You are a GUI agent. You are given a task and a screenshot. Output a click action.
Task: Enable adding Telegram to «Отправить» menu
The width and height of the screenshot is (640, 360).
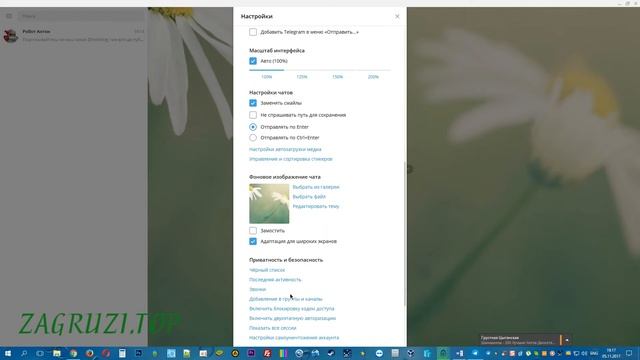click(253, 32)
